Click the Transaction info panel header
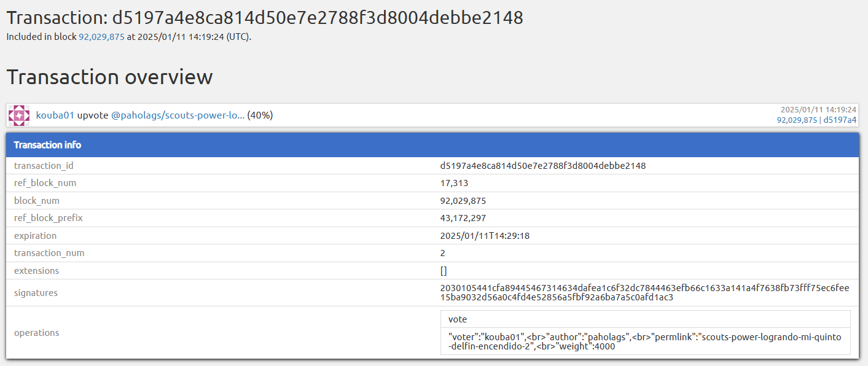 432,145
